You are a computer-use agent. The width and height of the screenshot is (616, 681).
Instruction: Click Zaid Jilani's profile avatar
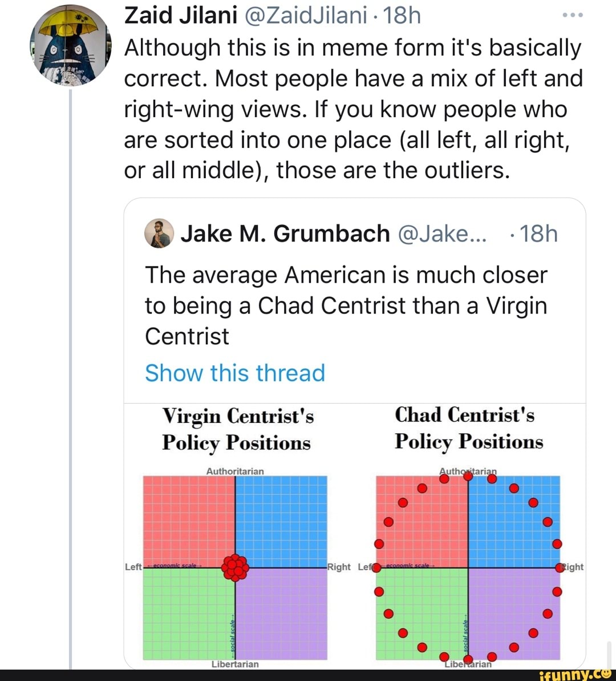(72, 44)
